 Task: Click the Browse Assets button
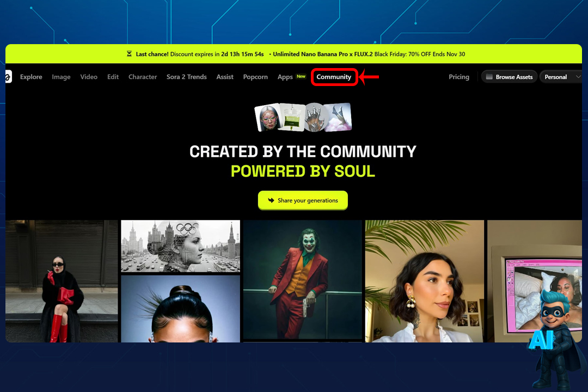[509, 77]
